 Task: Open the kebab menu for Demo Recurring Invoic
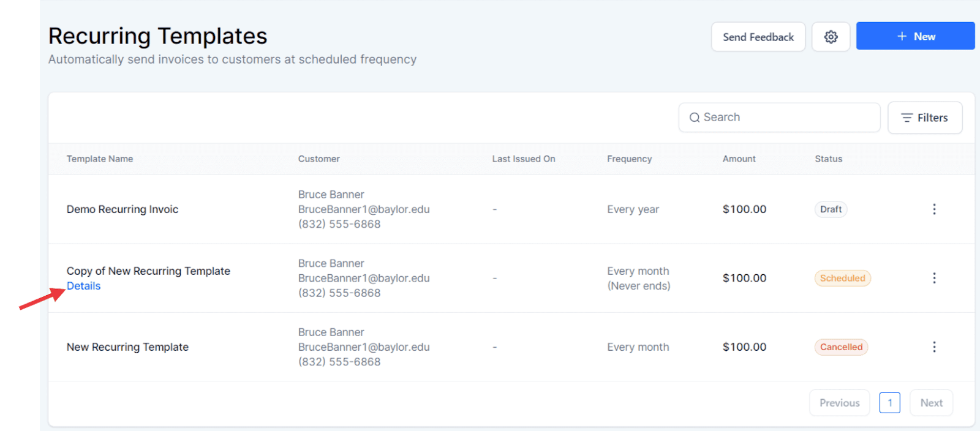934,209
